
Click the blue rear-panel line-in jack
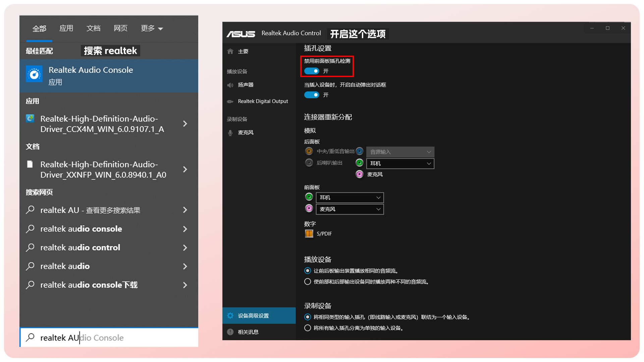360,151
